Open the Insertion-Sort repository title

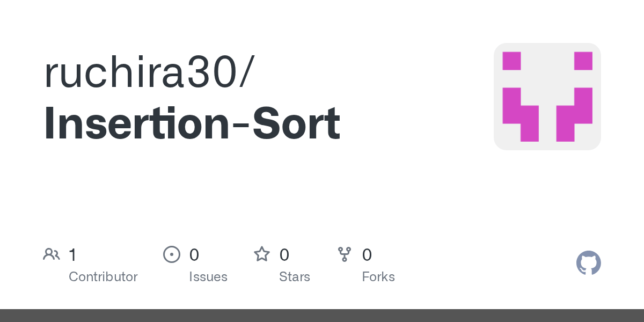[192, 123]
